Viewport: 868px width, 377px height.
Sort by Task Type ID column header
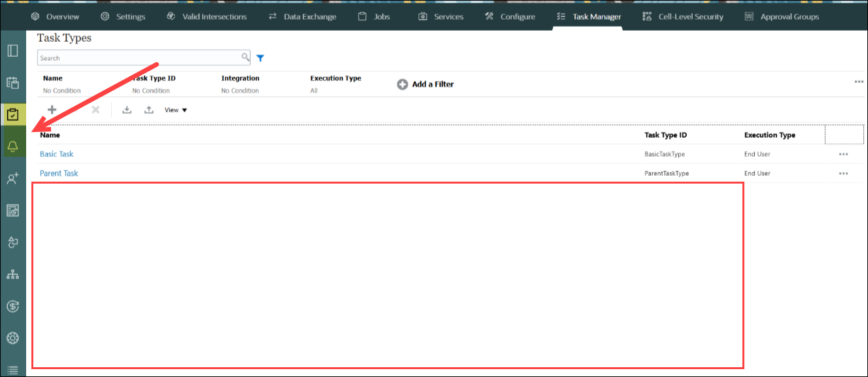[x=665, y=135]
